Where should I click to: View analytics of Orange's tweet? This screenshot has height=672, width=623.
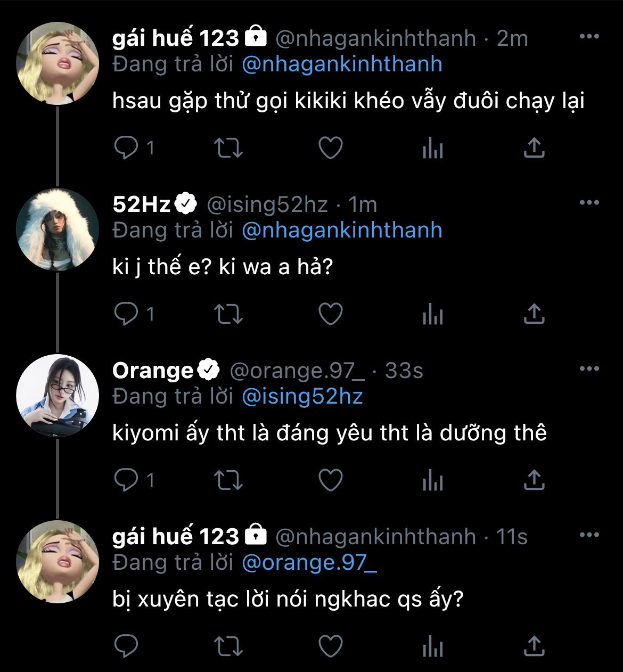pyautogui.click(x=432, y=480)
